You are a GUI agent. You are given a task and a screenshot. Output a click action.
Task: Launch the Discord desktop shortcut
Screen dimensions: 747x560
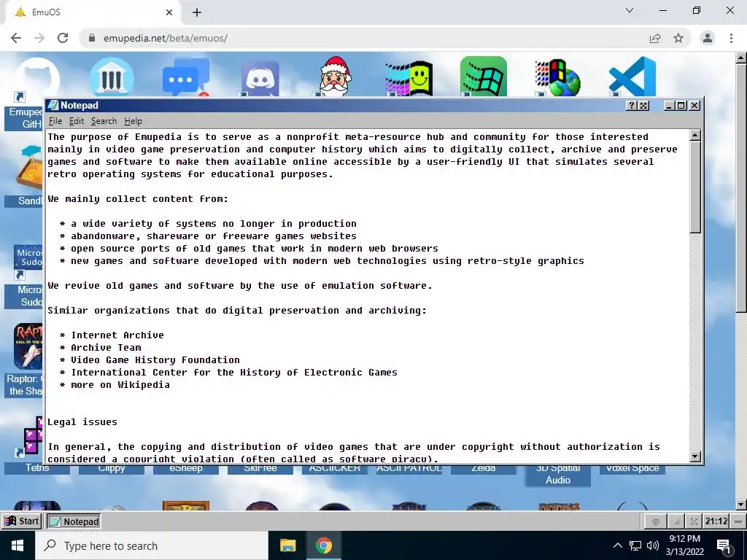point(260,79)
